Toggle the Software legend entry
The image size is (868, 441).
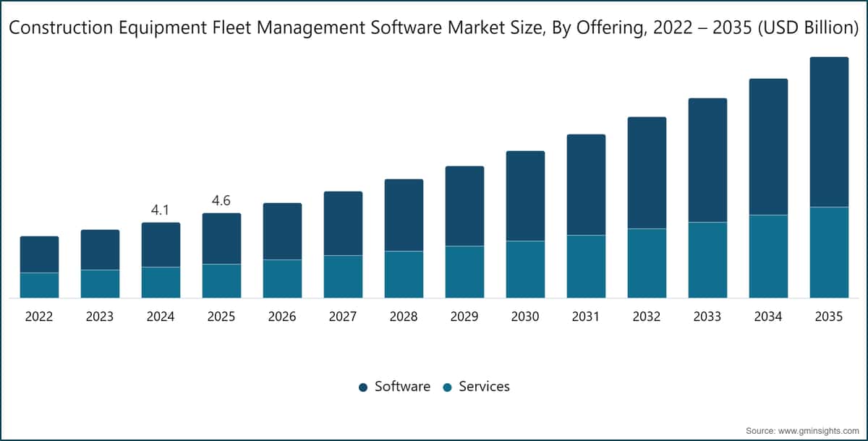[x=394, y=387]
